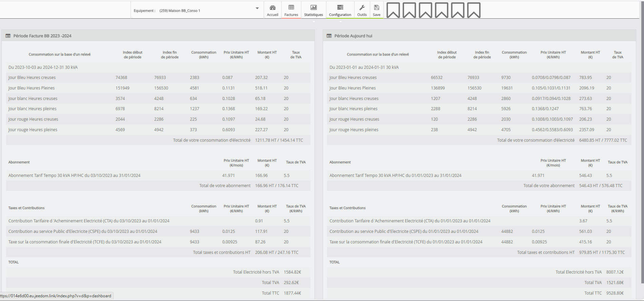Click total 1211.78 HT / 1454.14 TTC

pyautogui.click(x=279, y=140)
